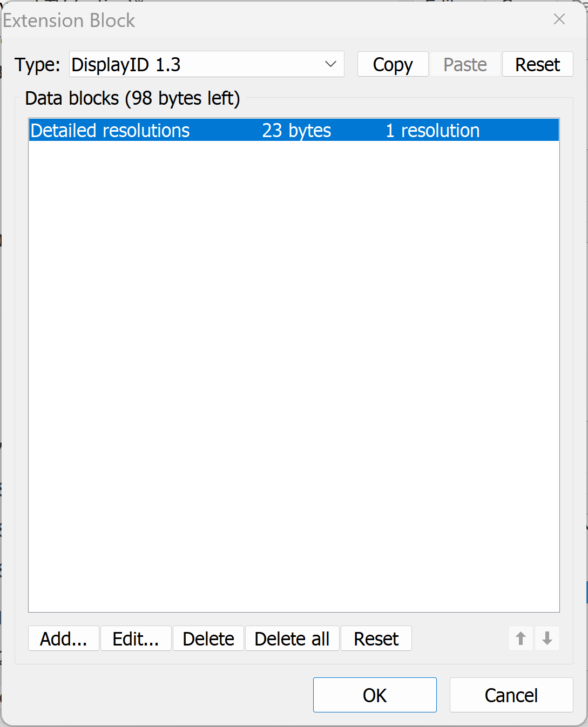Delete all data blocks
This screenshot has width=588, height=727.
pyautogui.click(x=292, y=638)
